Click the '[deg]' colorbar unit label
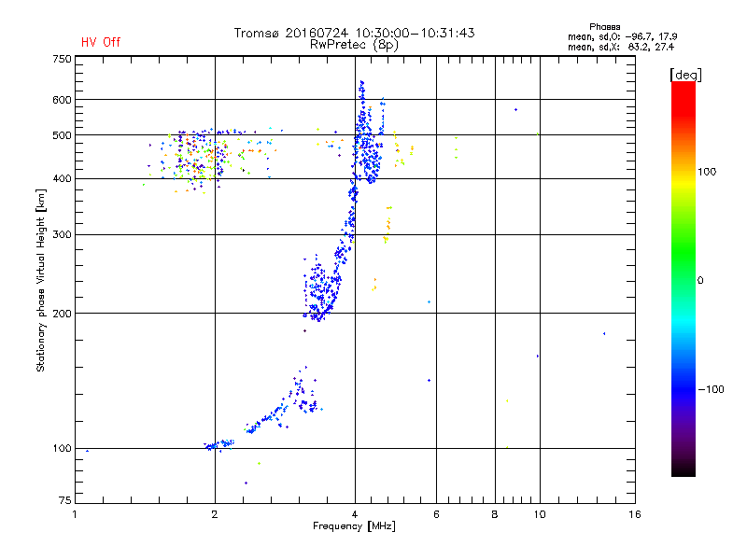The image size is (747, 560). click(685, 75)
